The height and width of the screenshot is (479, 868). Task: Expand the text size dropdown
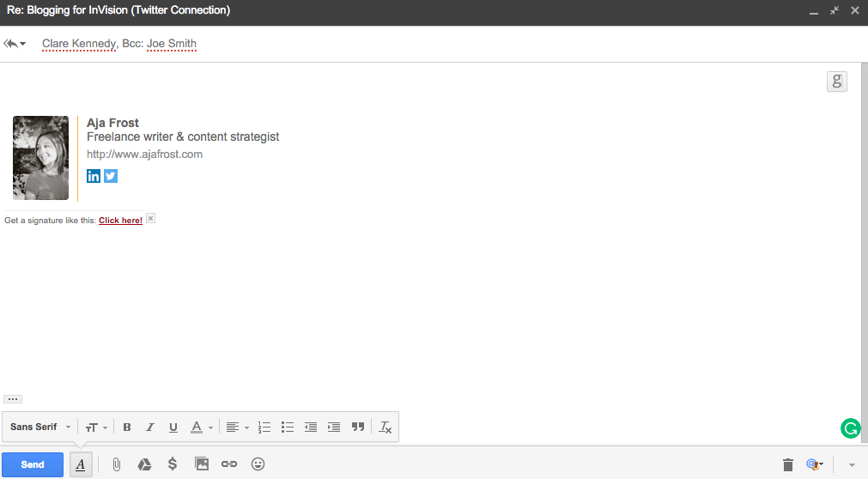tap(96, 427)
